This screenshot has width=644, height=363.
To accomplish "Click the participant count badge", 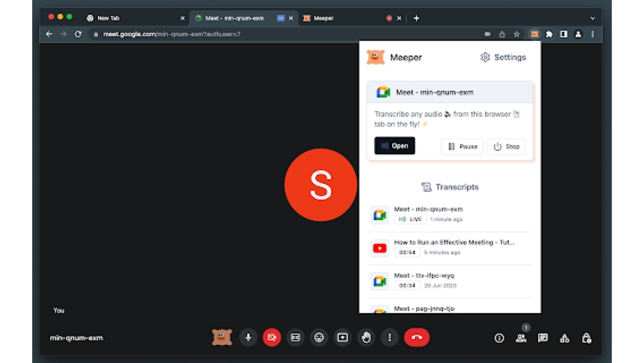I will (x=526, y=328).
